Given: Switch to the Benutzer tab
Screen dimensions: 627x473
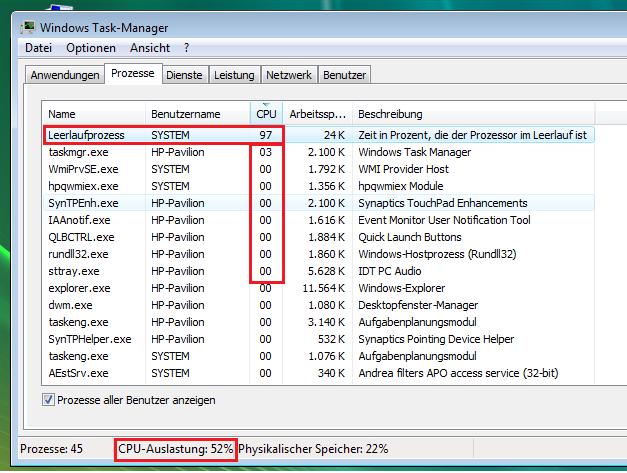Looking at the screenshot, I should point(345,75).
